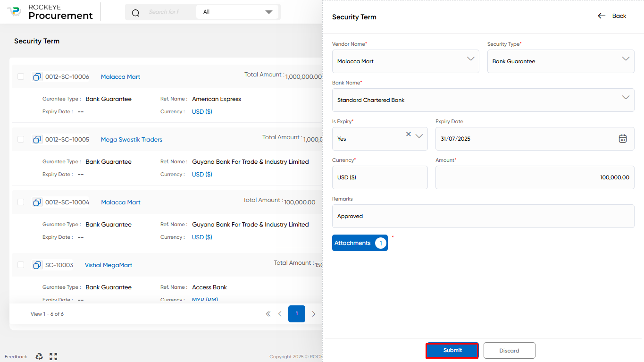Select checkbox for 0012-SC-10005
The image size is (644, 362).
point(21,139)
